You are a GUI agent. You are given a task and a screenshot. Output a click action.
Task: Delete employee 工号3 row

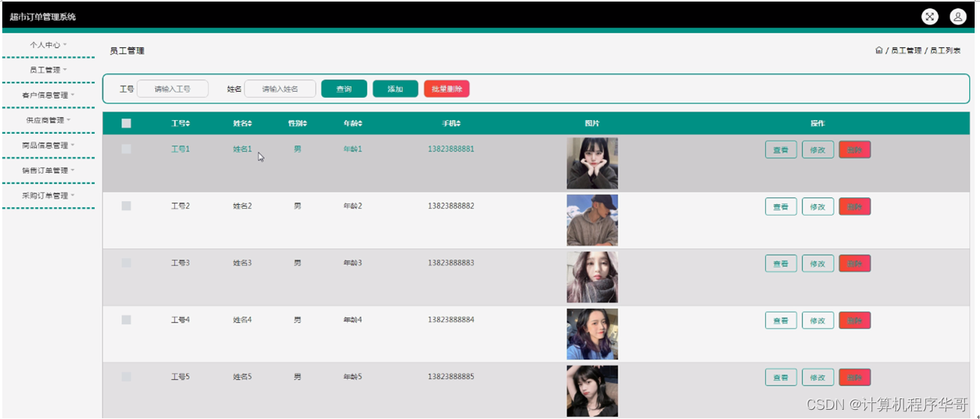[855, 264]
